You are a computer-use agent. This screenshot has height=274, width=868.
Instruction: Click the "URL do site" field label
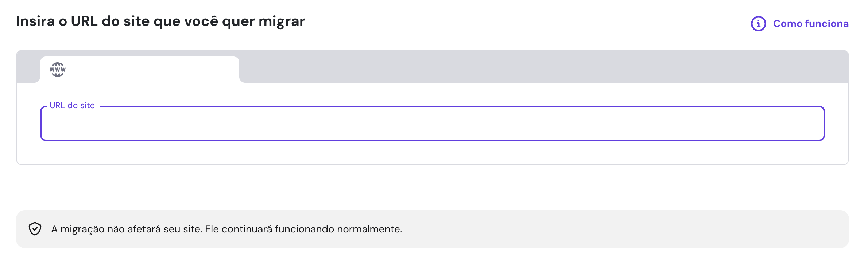pos(72,106)
